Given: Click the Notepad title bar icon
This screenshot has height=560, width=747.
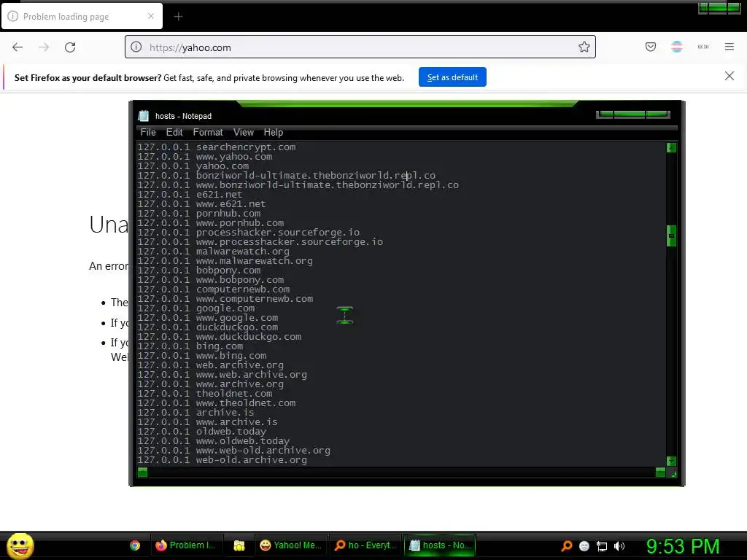Looking at the screenshot, I should [x=144, y=116].
